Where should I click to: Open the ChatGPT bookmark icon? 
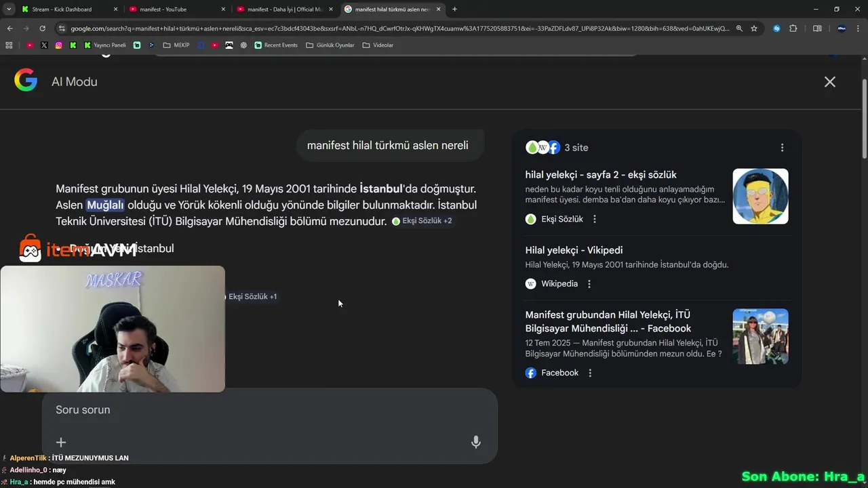(x=243, y=45)
